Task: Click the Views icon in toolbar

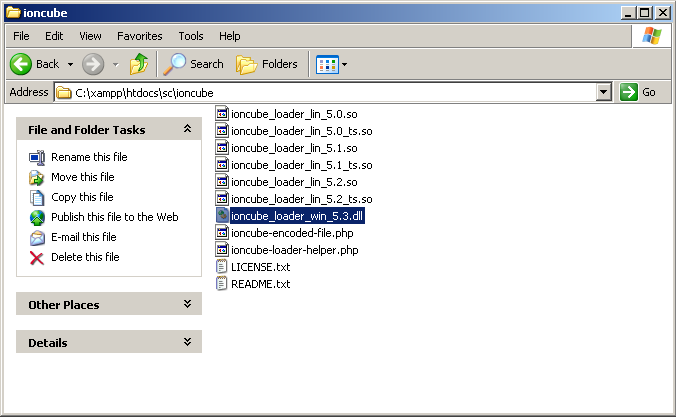Action: 327,64
